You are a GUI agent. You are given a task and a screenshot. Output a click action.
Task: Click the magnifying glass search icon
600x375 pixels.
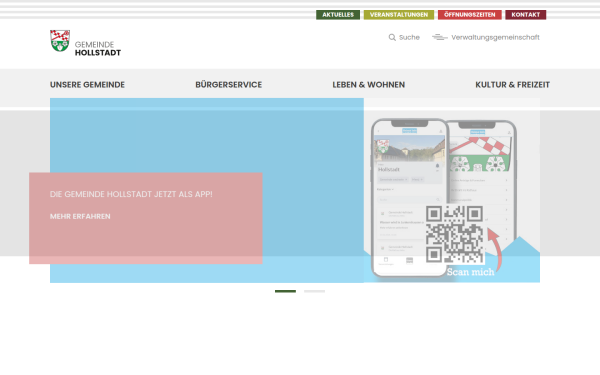[392, 38]
